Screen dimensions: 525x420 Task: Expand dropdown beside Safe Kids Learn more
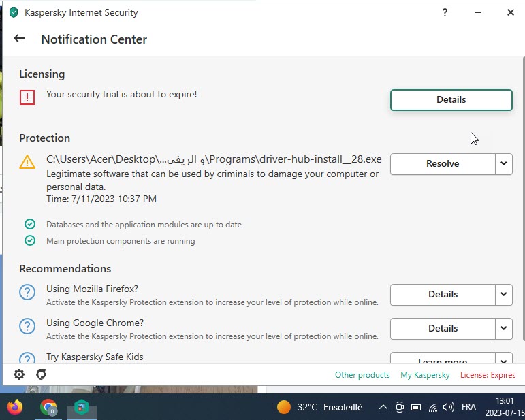(504, 358)
